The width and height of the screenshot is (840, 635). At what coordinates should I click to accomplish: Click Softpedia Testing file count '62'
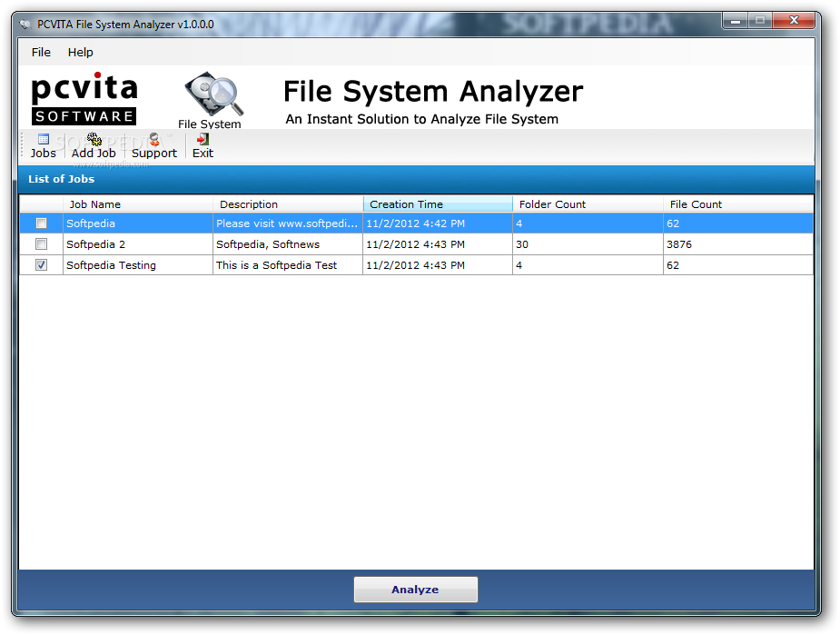(x=738, y=264)
